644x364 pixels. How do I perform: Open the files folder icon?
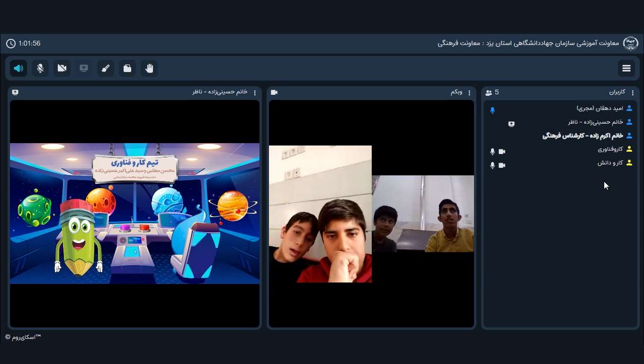pos(127,68)
